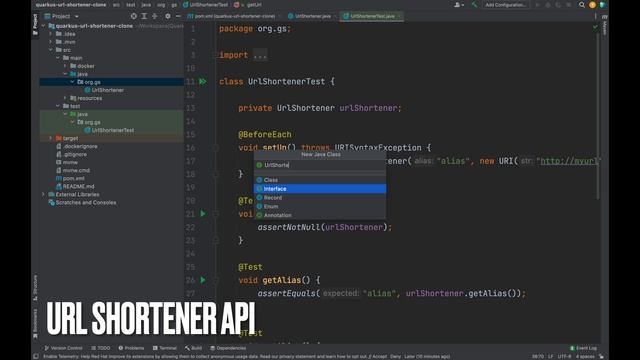Open Project panel settings gear

point(168,16)
